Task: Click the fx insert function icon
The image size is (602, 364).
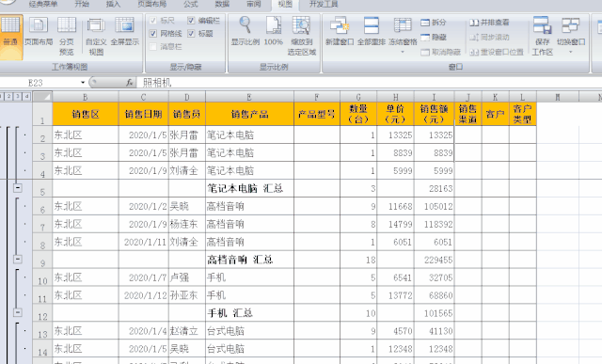Action: pyautogui.click(x=130, y=83)
